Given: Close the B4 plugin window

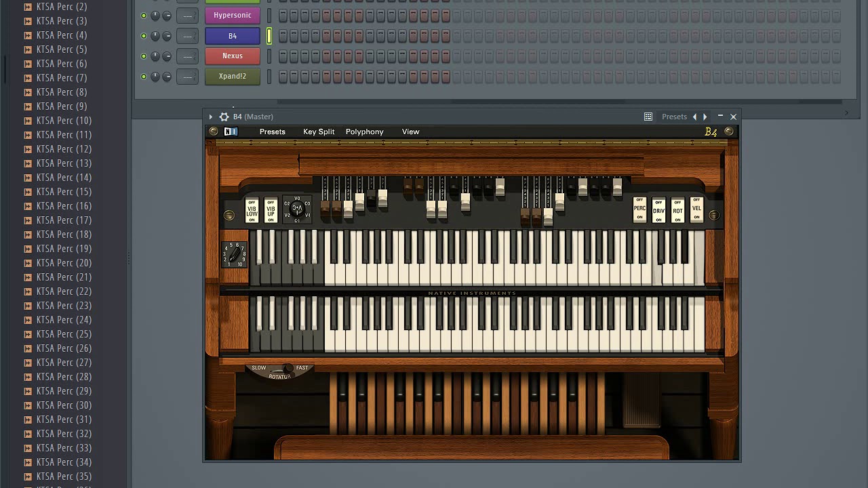Looking at the screenshot, I should click(733, 117).
